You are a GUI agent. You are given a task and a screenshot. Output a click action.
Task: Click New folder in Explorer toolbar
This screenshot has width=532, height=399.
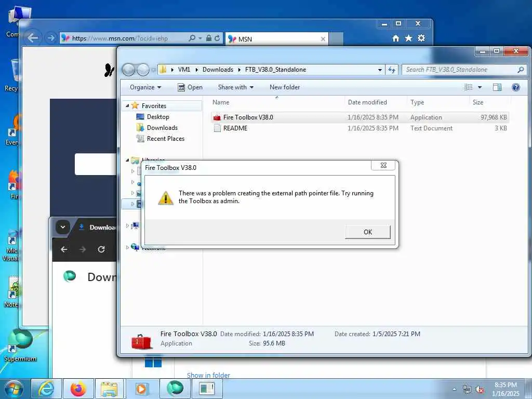[x=285, y=87]
